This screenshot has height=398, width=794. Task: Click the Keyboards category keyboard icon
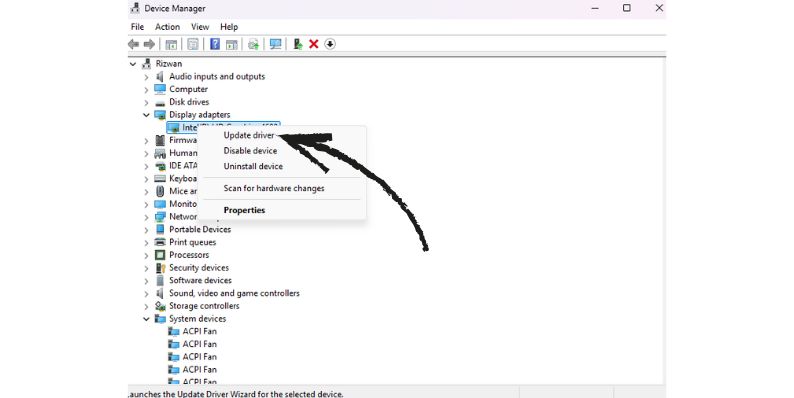coord(160,179)
